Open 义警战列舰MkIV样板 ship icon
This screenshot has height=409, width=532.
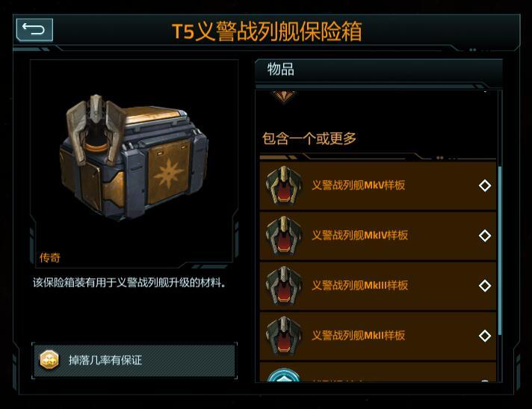(x=284, y=236)
